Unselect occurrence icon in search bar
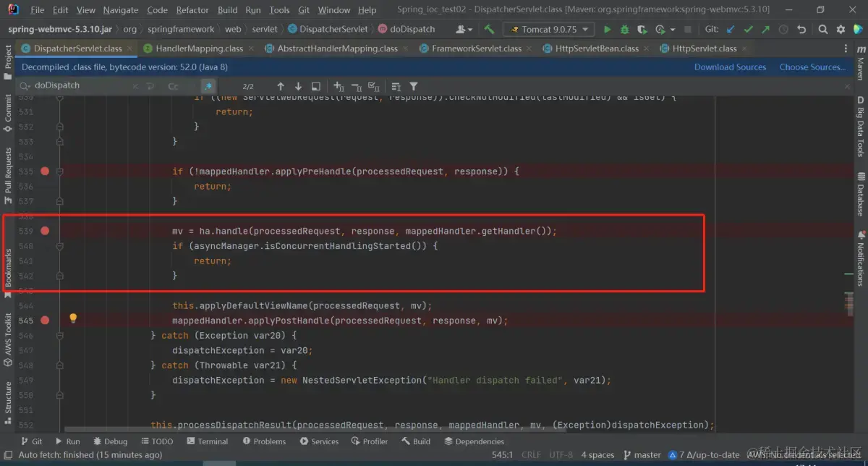 pyautogui.click(x=357, y=86)
